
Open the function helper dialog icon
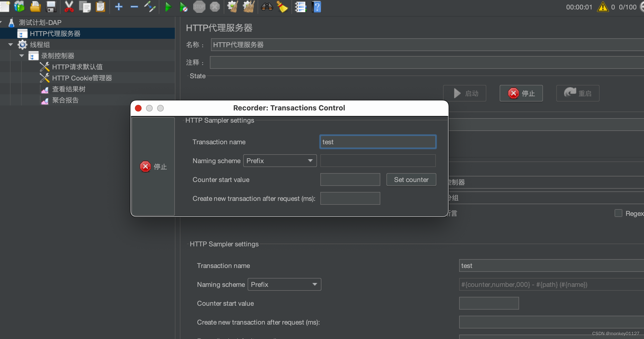point(300,7)
